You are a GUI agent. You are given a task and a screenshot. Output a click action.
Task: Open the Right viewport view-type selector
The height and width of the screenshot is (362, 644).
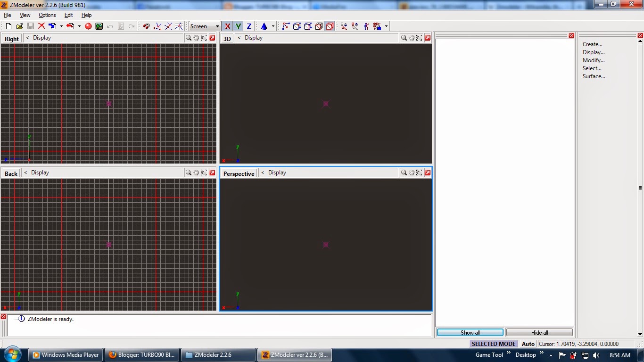12,39
